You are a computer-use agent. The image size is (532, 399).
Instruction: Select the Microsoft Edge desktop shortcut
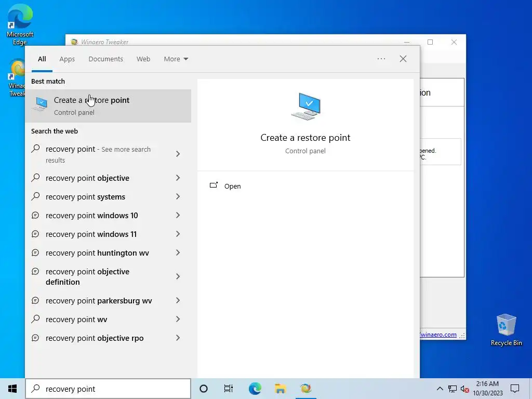[x=20, y=25]
